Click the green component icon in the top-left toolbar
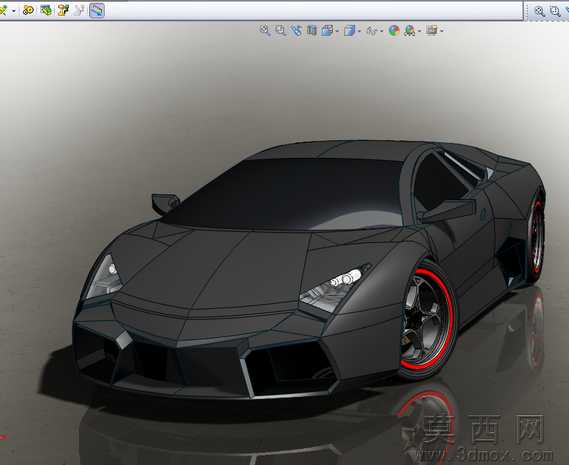Image resolution: width=569 pixels, height=465 pixels. 46,10
